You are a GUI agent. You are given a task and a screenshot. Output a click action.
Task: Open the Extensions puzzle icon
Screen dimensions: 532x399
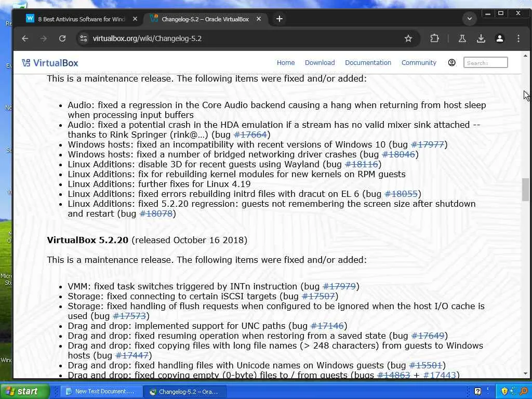tap(434, 38)
